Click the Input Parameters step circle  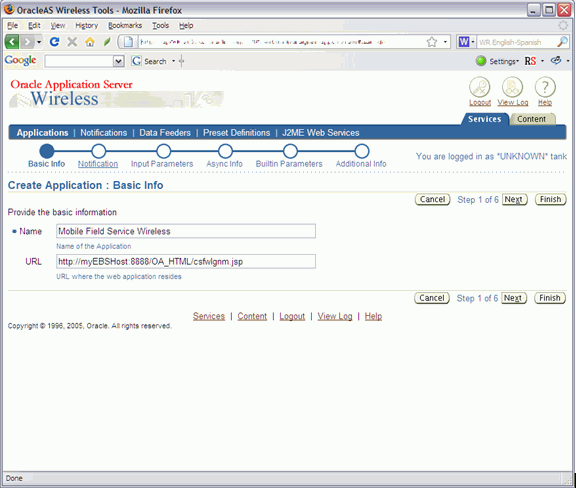click(163, 151)
